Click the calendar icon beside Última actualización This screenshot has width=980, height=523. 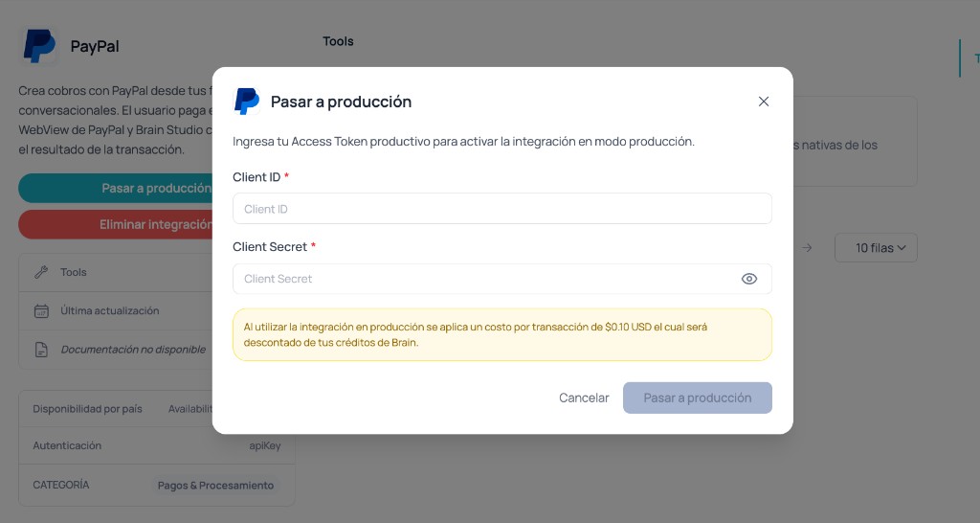[41, 311]
